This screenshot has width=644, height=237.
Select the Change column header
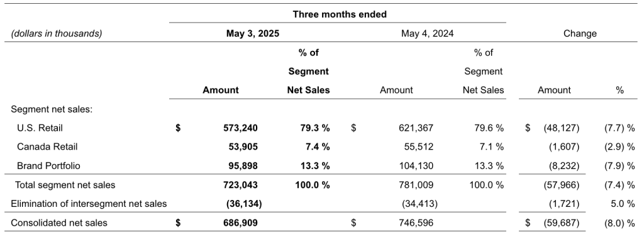point(580,34)
